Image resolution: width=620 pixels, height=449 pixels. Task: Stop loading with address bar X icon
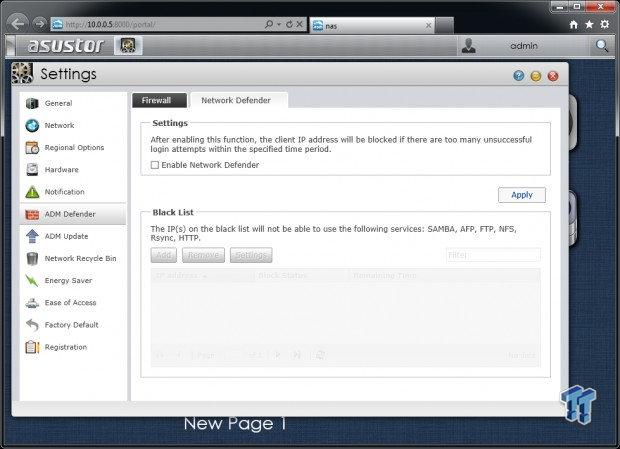(300, 24)
